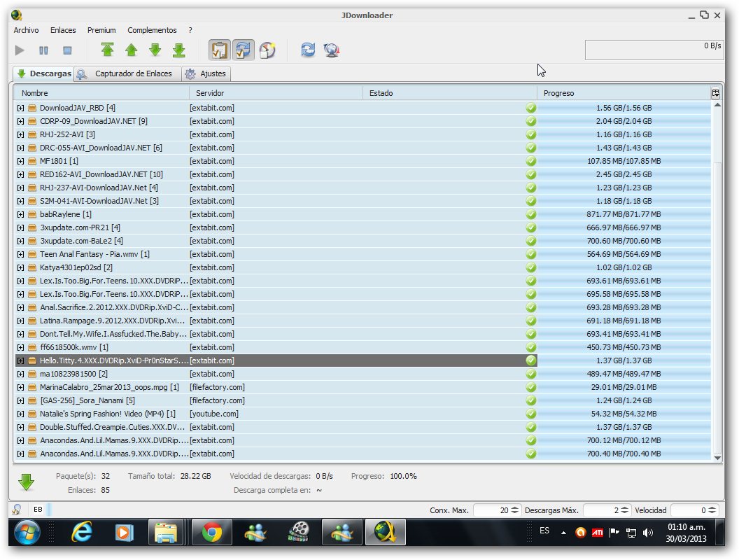Expand the babRaylene package
Image resolution: width=739 pixels, height=560 pixels.
pos(21,214)
